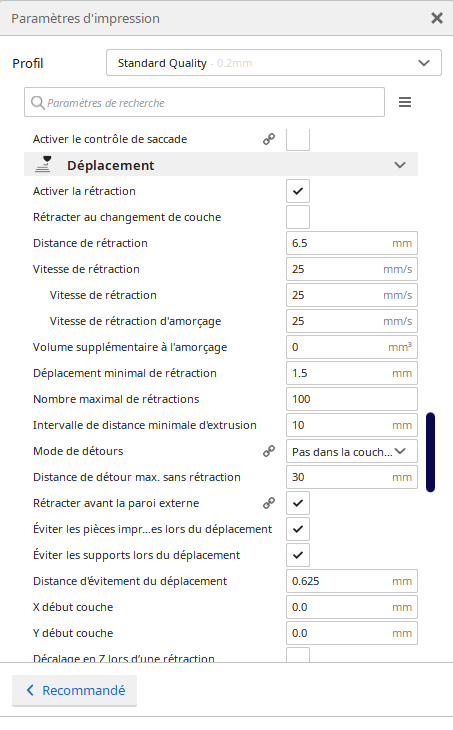Collapse the Déplacement section chevron
Viewport: 453px width, 730px height.
[400, 165]
